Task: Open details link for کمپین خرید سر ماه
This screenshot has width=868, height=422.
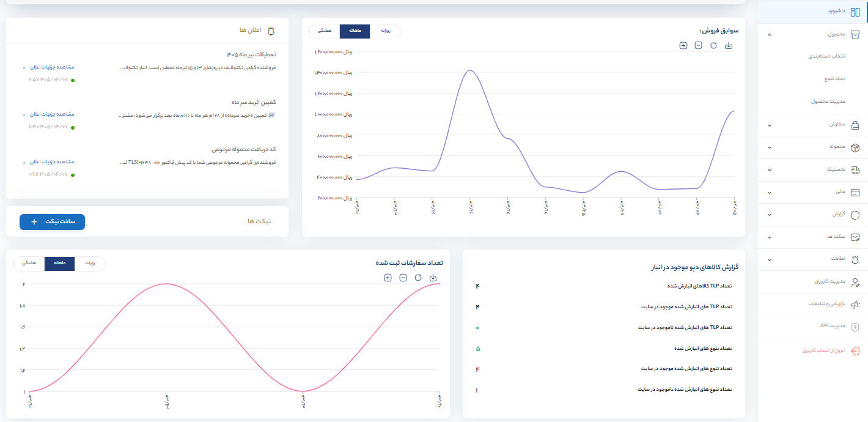Action: tap(52, 114)
